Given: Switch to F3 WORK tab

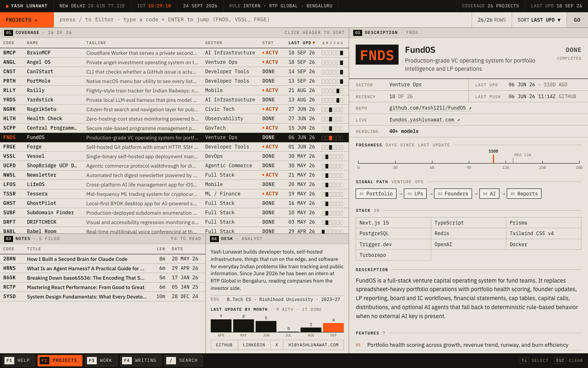Looking at the screenshot, I should 101,361.
